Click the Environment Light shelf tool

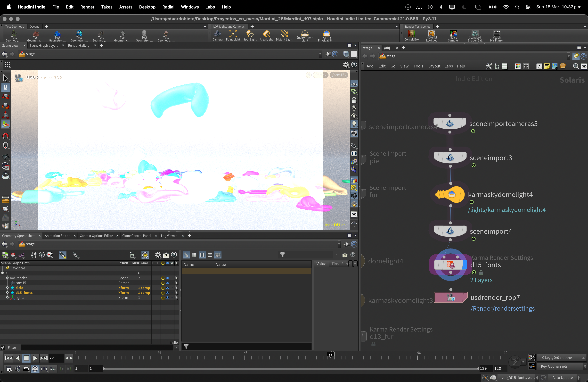[305, 35]
